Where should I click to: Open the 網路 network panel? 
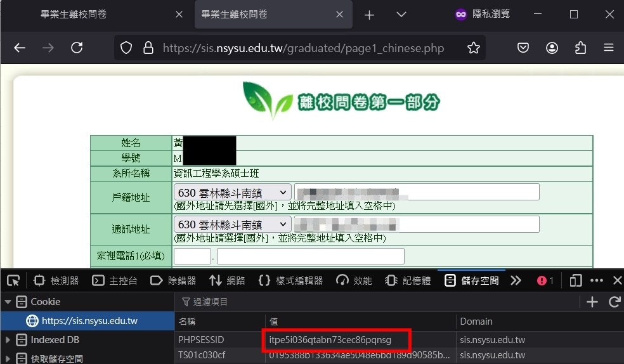[227, 281]
